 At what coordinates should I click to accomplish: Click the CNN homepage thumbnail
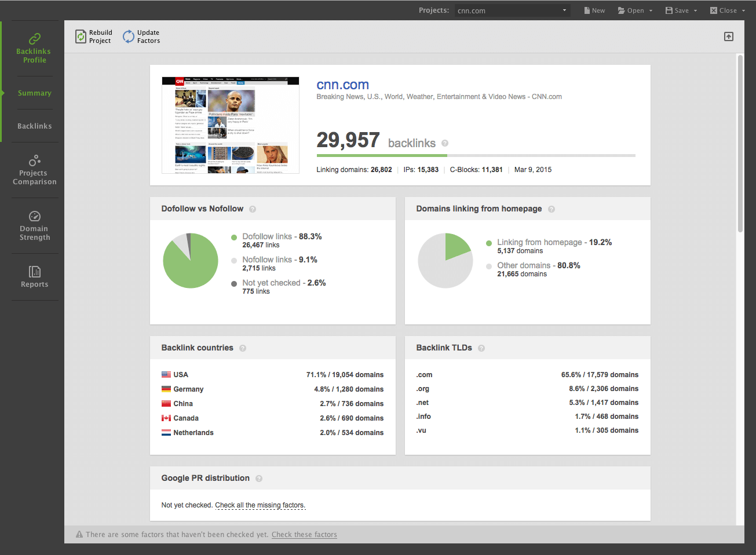click(231, 125)
